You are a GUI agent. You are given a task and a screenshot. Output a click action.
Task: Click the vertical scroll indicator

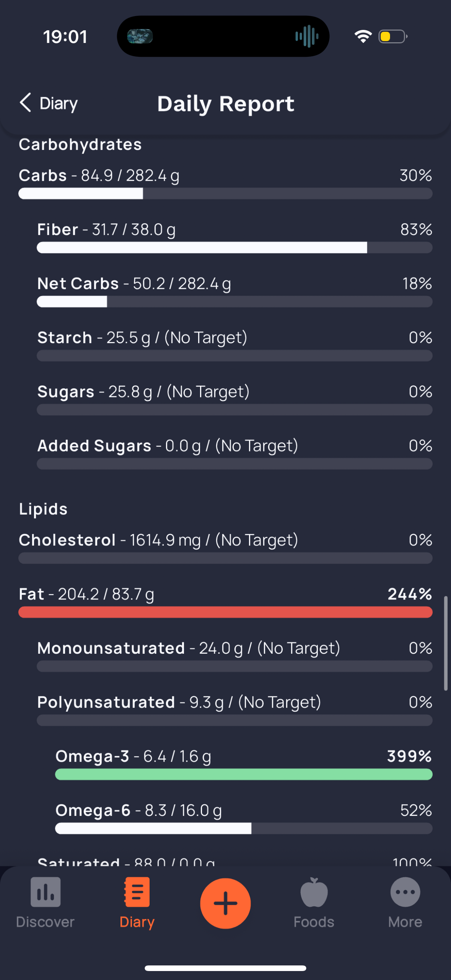(446, 643)
